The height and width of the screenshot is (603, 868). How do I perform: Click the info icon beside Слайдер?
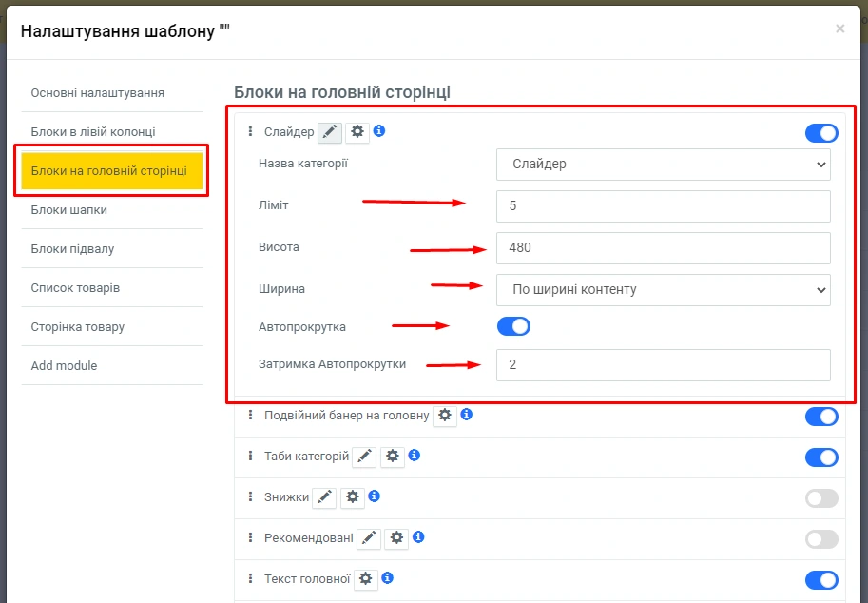point(379,131)
